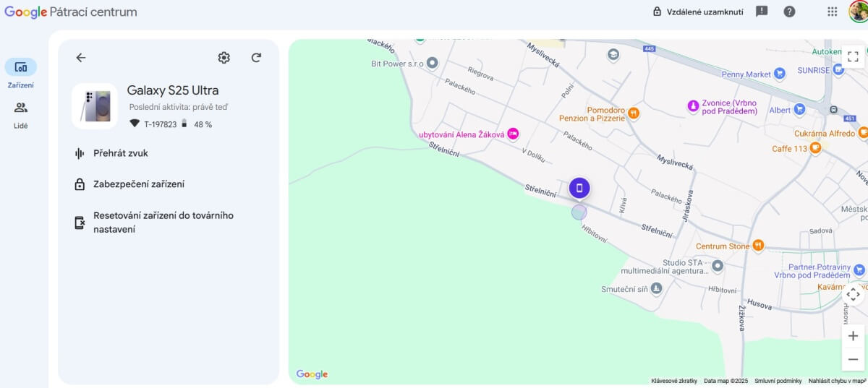
Task: Click the bus stop marker near road 451
Action: click(834, 110)
